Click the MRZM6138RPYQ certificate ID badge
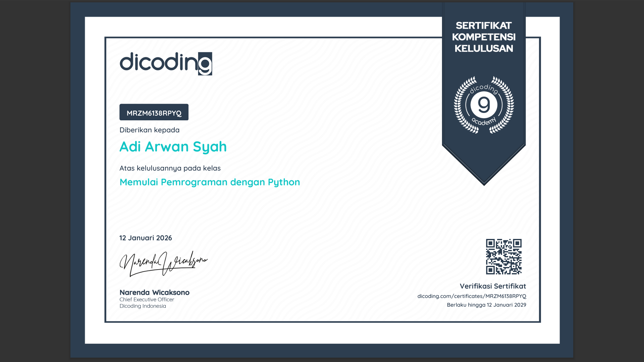Viewport: 644px width, 362px height. coord(154,112)
